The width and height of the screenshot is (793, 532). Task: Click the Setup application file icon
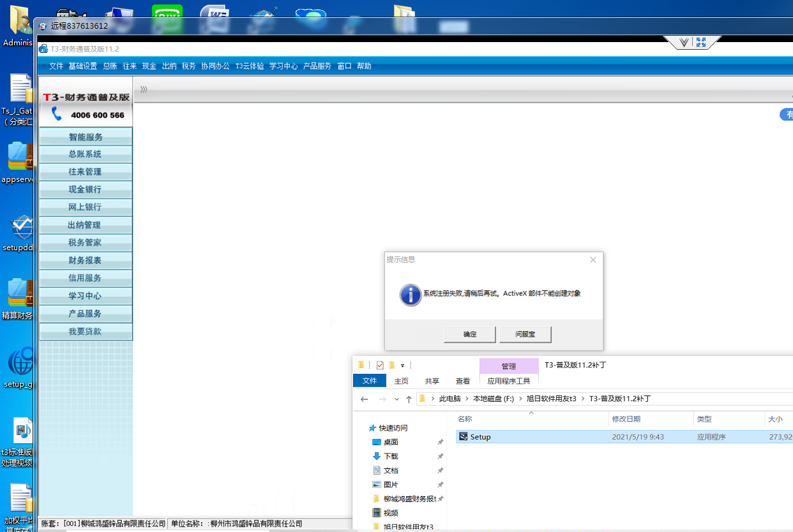(464, 437)
